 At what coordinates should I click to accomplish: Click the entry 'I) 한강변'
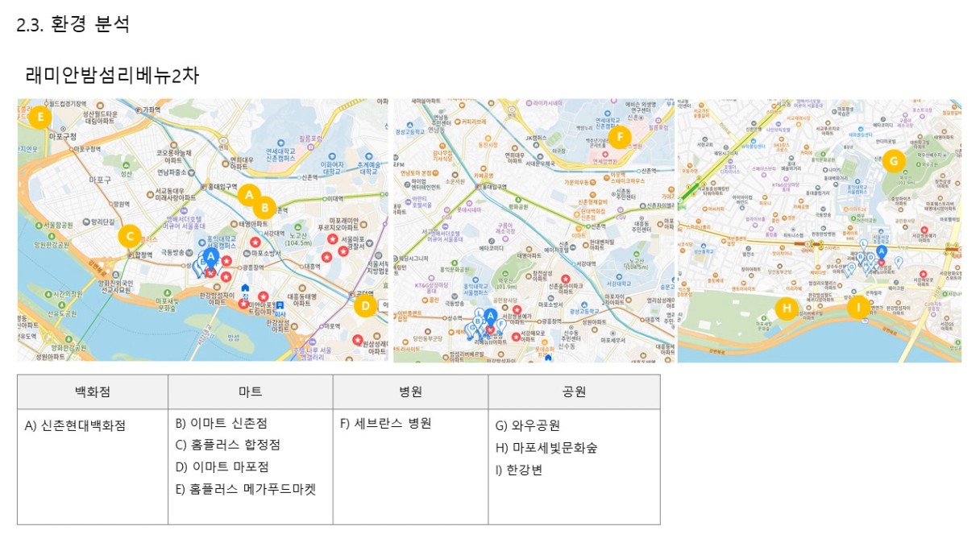[519, 470]
